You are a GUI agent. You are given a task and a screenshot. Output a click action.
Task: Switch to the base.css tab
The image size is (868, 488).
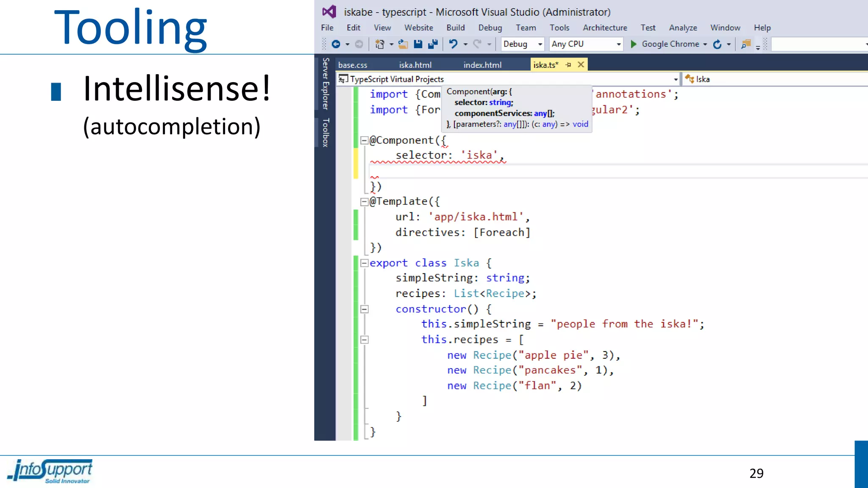[353, 65]
